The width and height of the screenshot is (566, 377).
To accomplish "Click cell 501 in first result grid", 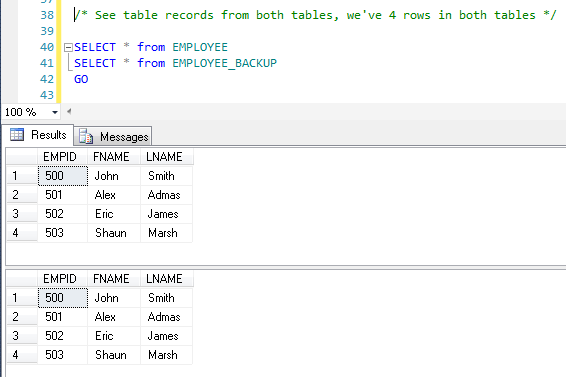I will [x=63, y=195].
